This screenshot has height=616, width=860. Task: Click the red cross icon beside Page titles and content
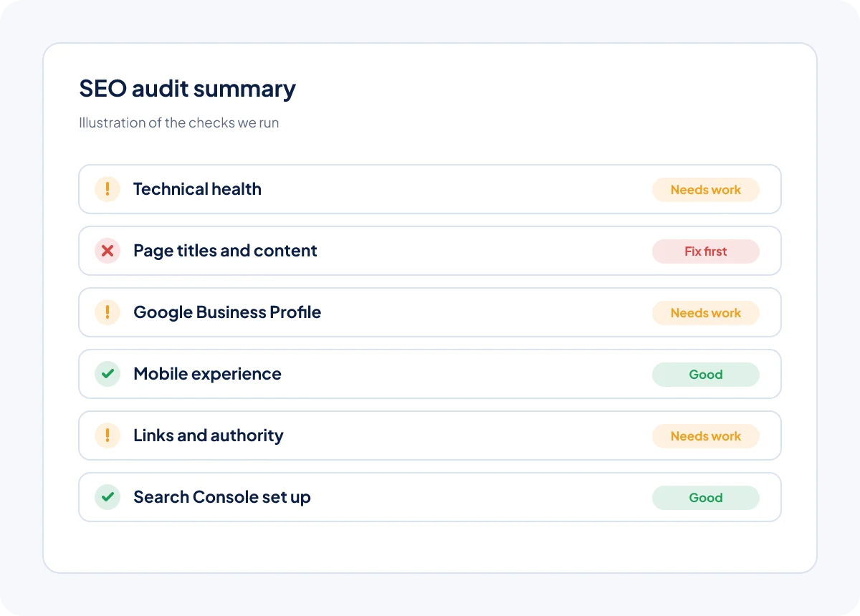click(107, 251)
